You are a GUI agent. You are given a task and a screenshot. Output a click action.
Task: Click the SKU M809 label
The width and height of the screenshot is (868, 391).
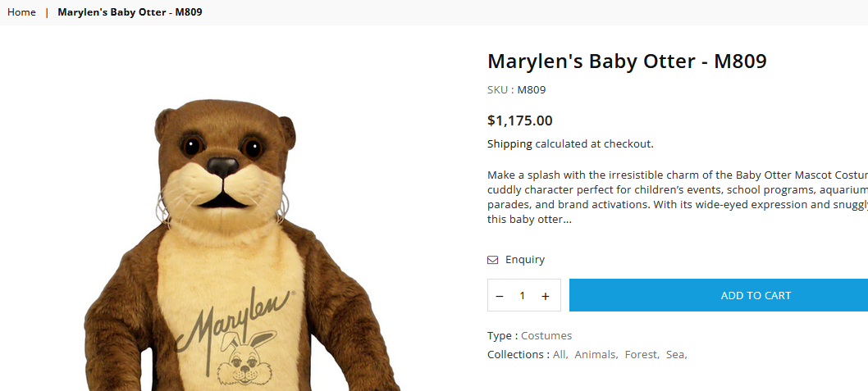coord(517,90)
